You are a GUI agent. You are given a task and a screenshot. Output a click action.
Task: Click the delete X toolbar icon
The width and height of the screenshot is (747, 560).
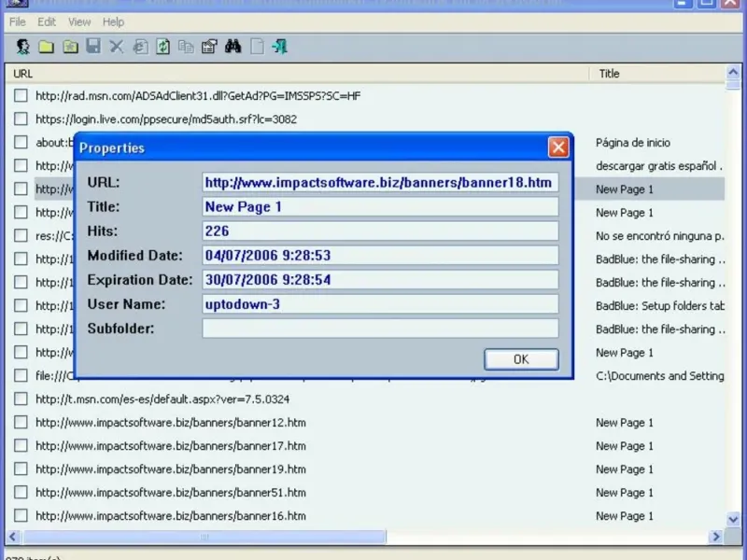coord(116,47)
